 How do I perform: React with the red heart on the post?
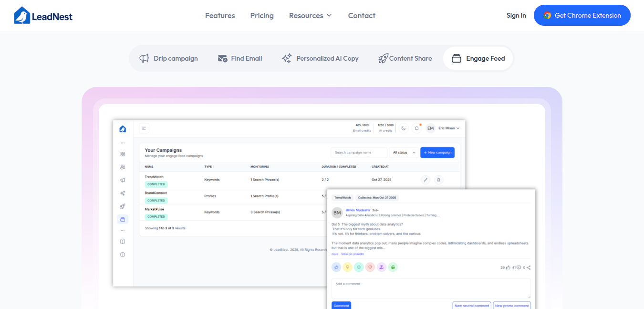coord(370,267)
